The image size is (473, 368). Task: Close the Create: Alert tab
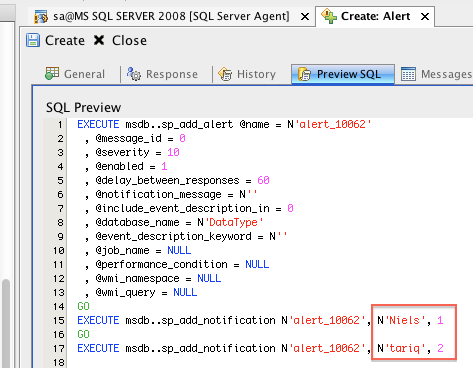pos(425,16)
